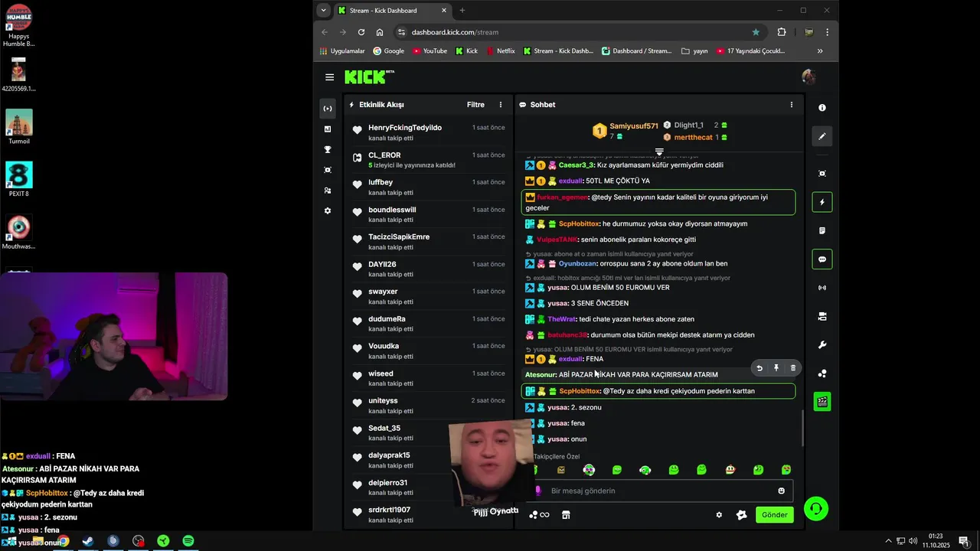
Task: Show more bookmarks with chevron
Action: tap(820, 51)
